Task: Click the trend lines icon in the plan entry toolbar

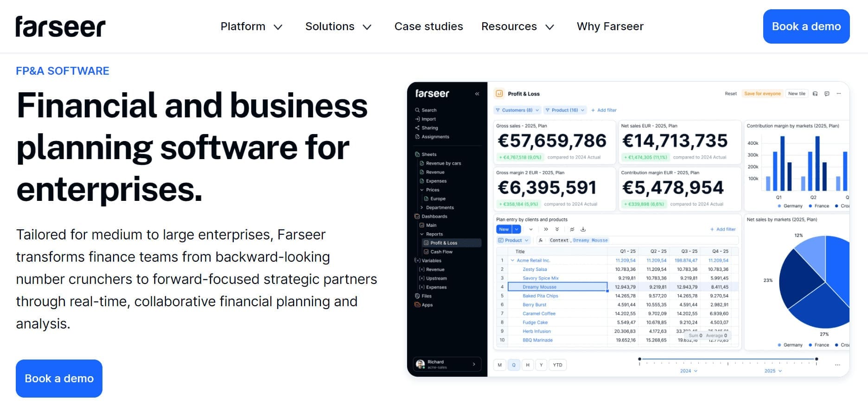Action: click(x=572, y=229)
